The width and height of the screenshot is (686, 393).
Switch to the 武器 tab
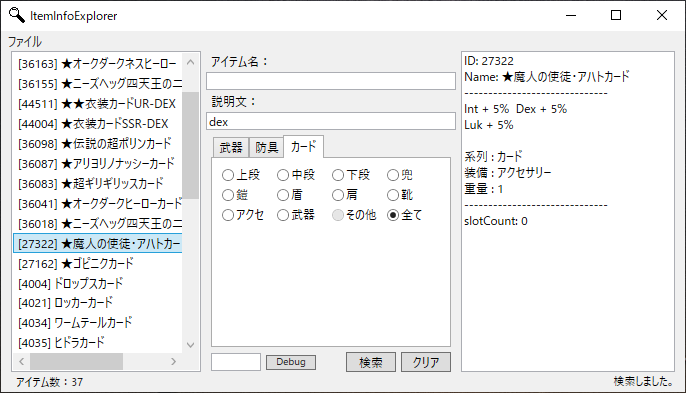[231, 147]
